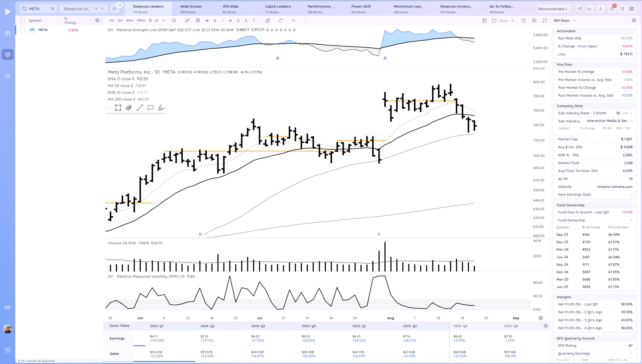Open the line chart icon in top bar
The height and width of the screenshot is (364, 642).
point(590,9)
